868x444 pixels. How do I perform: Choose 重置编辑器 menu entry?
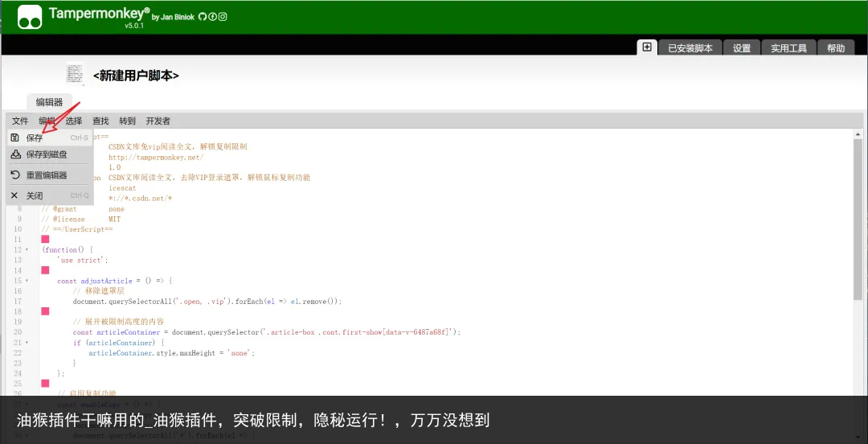[x=49, y=175]
